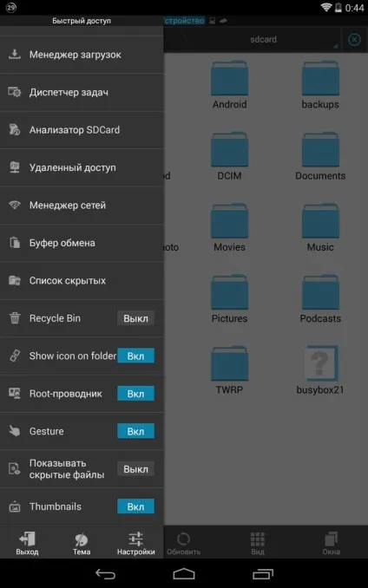Viewport: 368px width, 588px height.
Task: Open the Music folder
Action: tap(320, 227)
